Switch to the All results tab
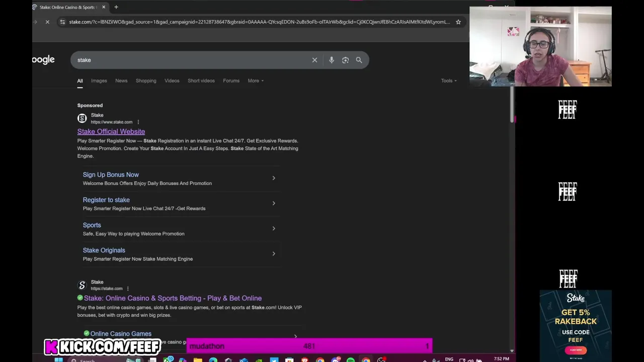644x362 pixels. click(x=80, y=80)
